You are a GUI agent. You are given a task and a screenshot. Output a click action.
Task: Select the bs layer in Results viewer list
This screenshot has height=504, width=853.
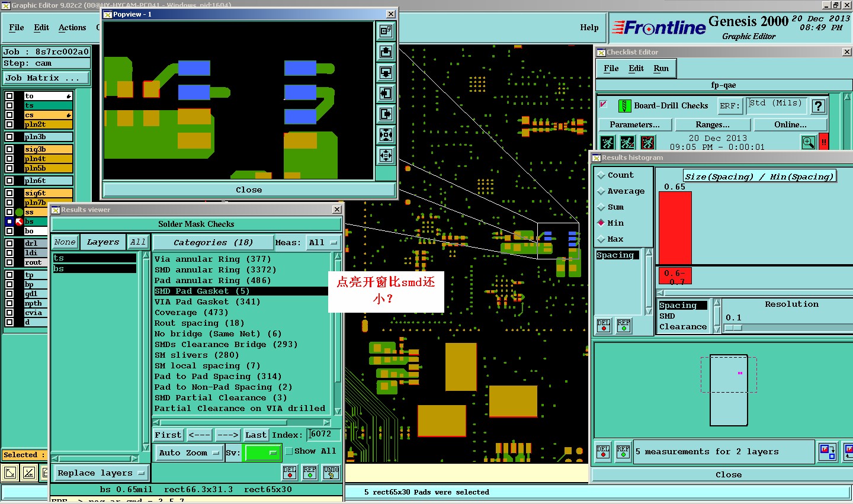click(95, 269)
